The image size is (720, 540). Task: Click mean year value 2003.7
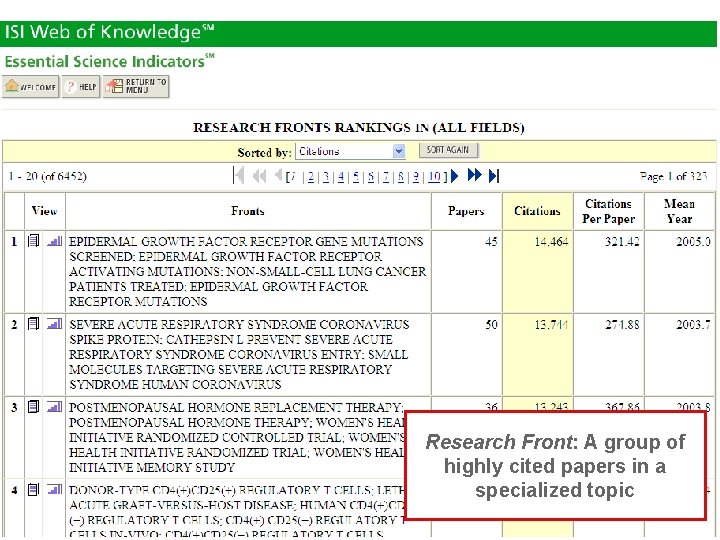point(693,325)
